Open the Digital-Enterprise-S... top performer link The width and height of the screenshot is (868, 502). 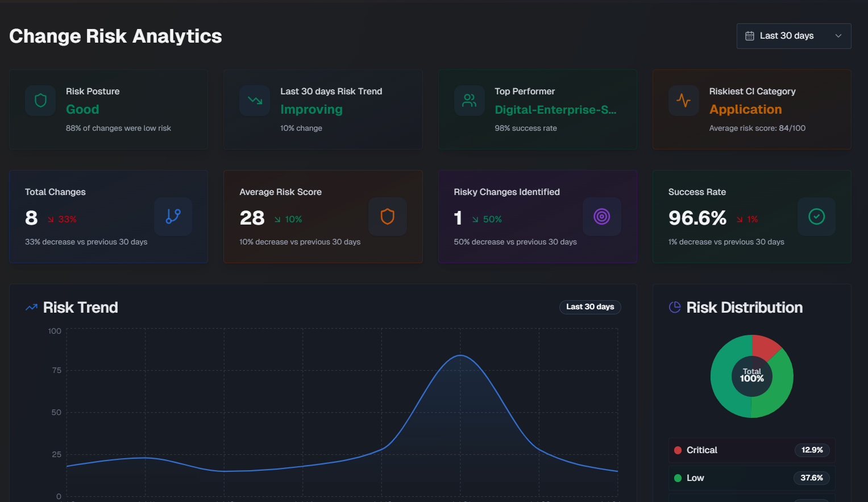555,110
